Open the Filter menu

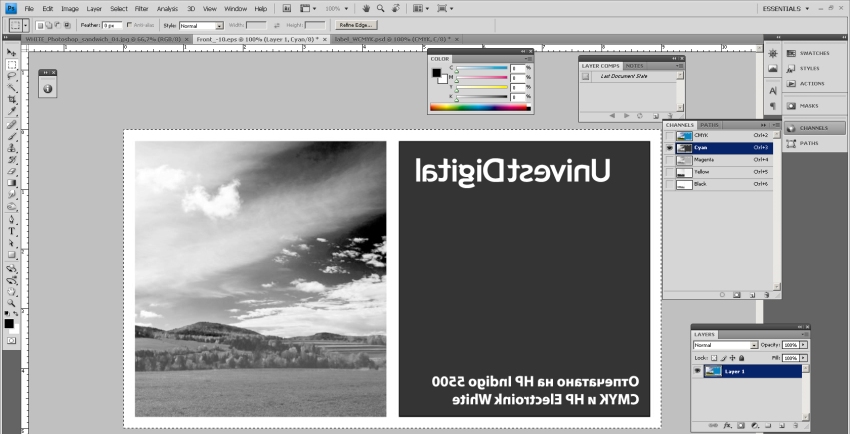141,9
